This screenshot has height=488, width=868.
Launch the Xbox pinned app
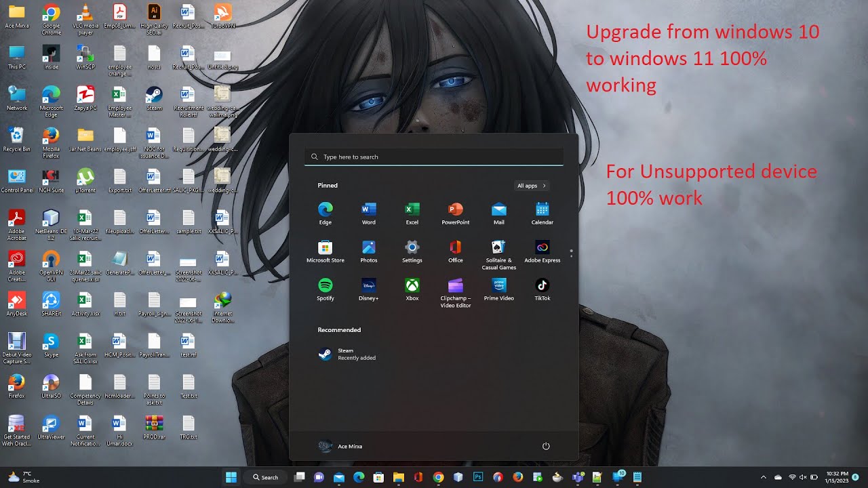click(412, 289)
